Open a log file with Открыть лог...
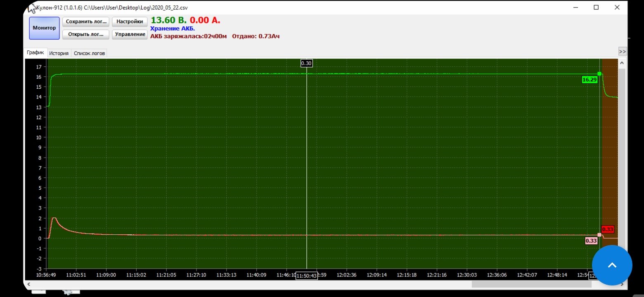This screenshot has height=297, width=644. pos(86,34)
